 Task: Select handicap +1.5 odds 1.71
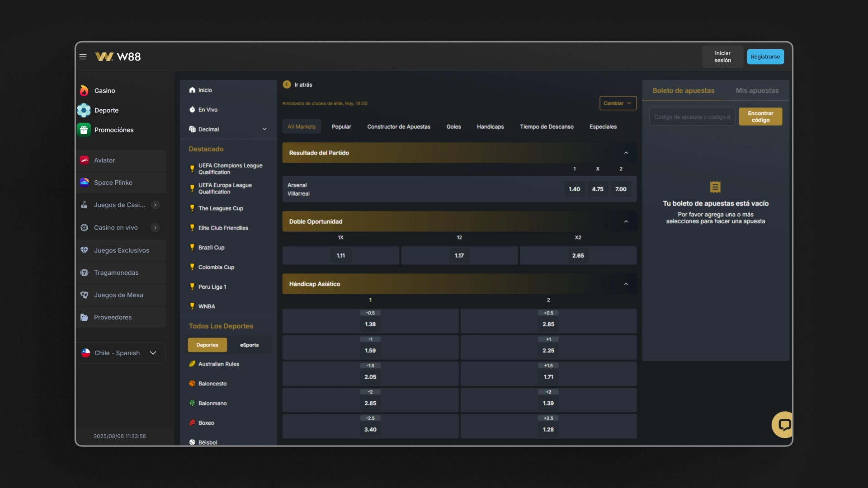click(548, 374)
